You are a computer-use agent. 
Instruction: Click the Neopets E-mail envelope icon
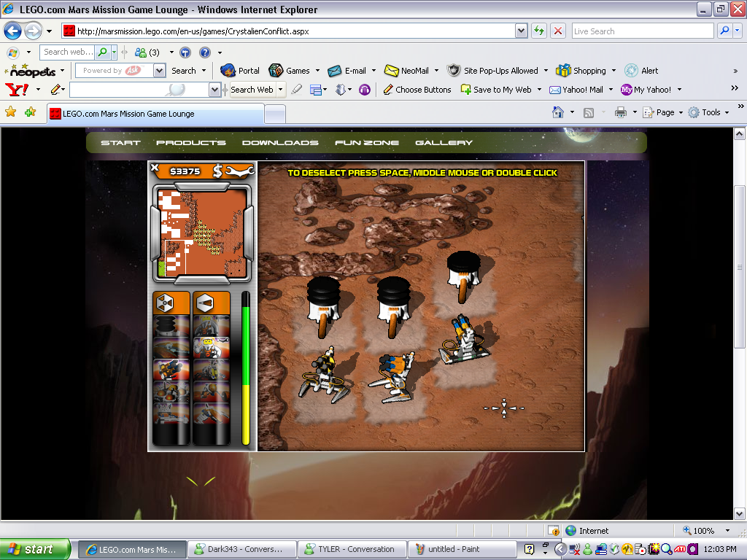tap(334, 71)
